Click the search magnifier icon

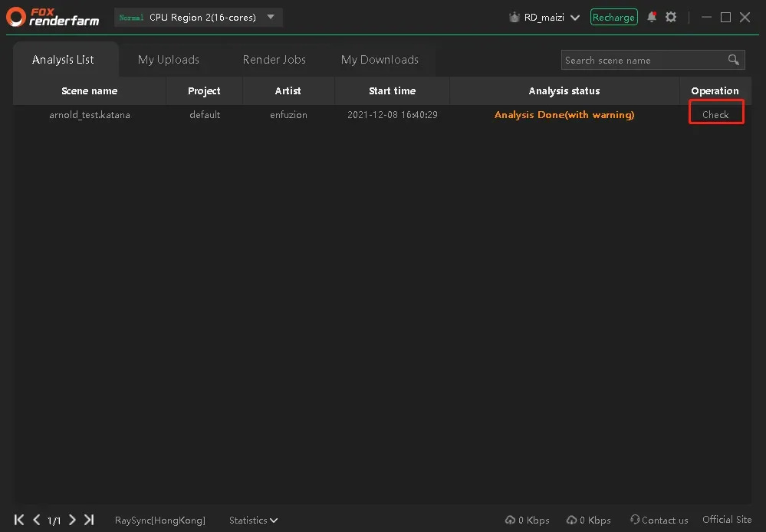tap(733, 60)
